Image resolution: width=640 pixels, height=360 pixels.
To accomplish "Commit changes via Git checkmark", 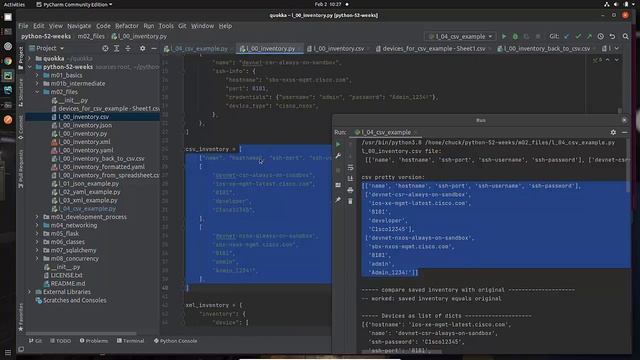I will click(578, 36).
